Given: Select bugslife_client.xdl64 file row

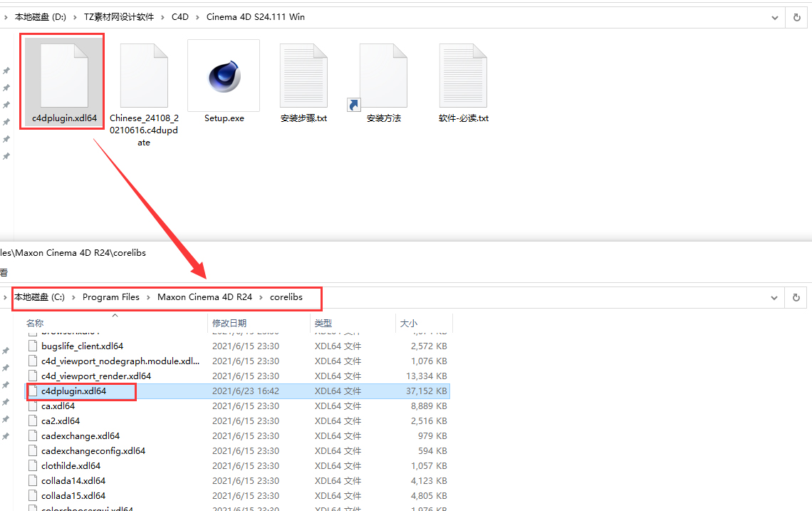Looking at the screenshot, I should (x=237, y=346).
